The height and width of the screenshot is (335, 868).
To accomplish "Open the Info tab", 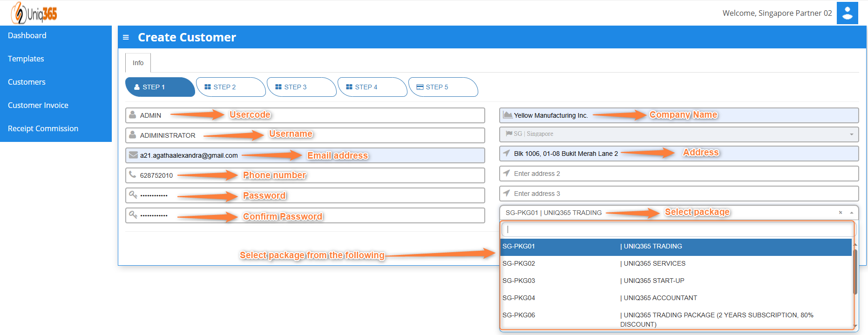I will (138, 63).
